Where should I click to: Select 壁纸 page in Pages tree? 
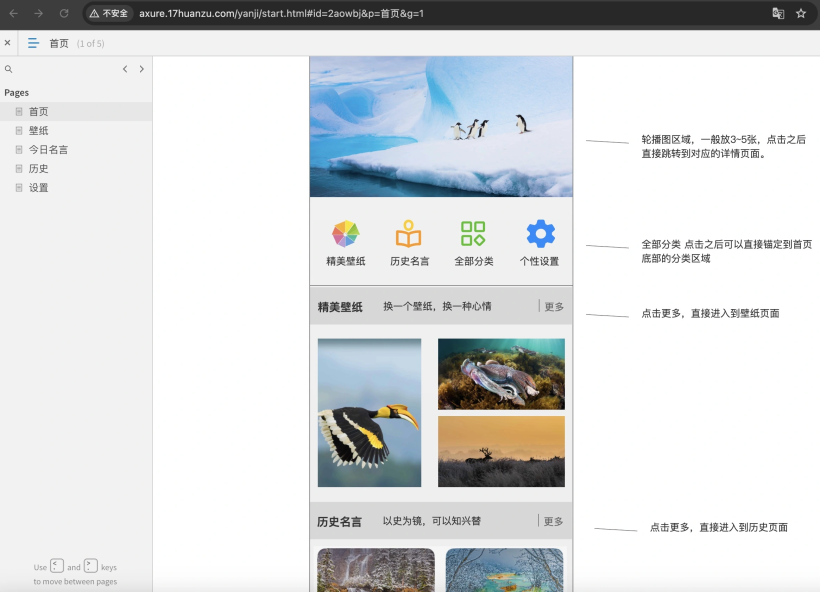(38, 131)
